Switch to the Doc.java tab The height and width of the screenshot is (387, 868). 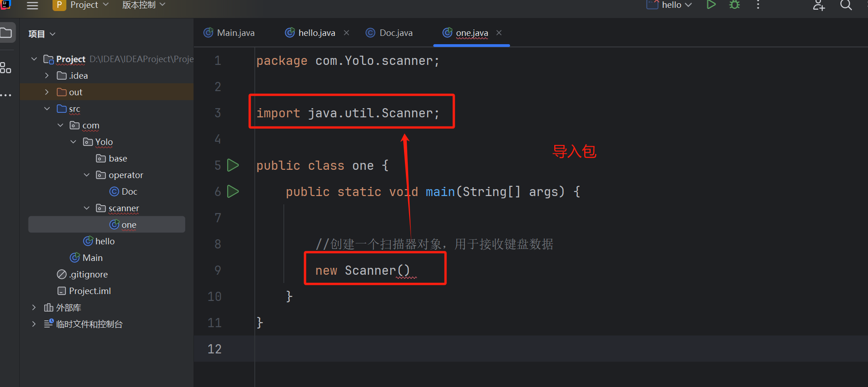pos(390,33)
